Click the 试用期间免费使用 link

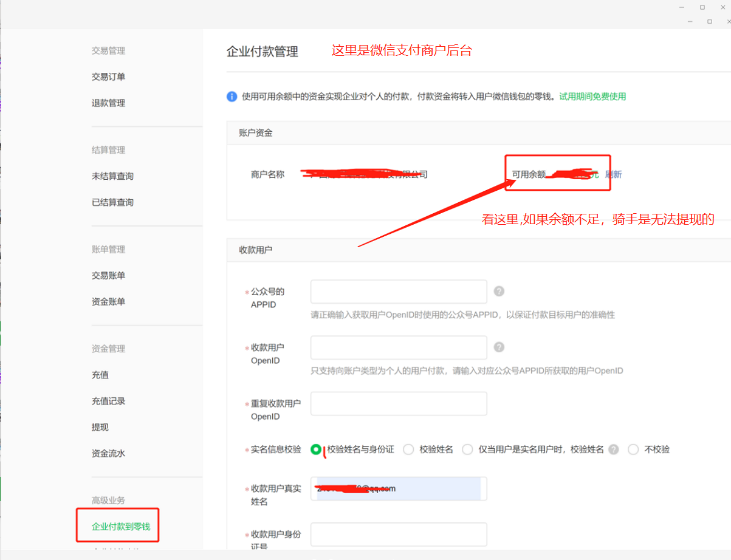[592, 96]
